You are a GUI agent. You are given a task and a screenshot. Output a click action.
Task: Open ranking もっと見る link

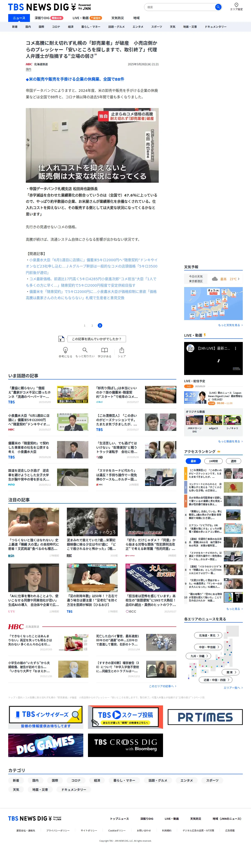pos(235,609)
